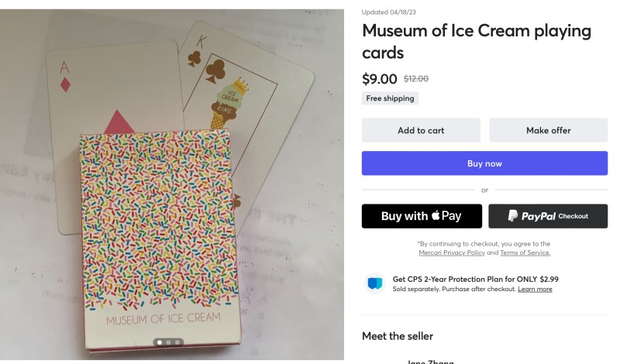Click the Add to cart button
Screen dimensions: 620x364
point(421,130)
